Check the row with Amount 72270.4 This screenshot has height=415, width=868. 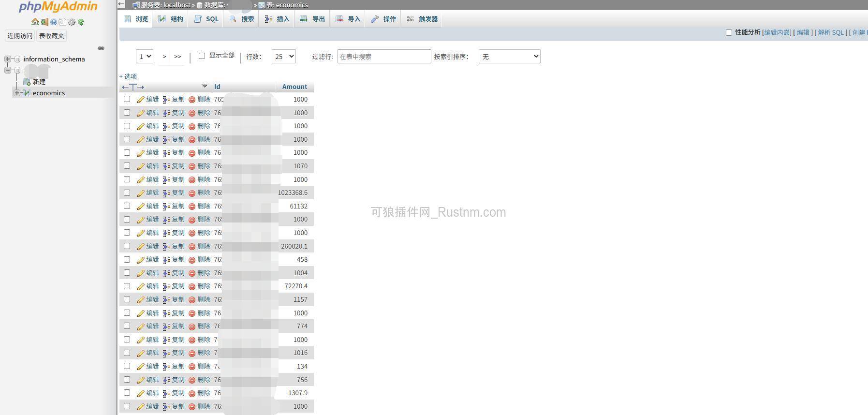127,286
